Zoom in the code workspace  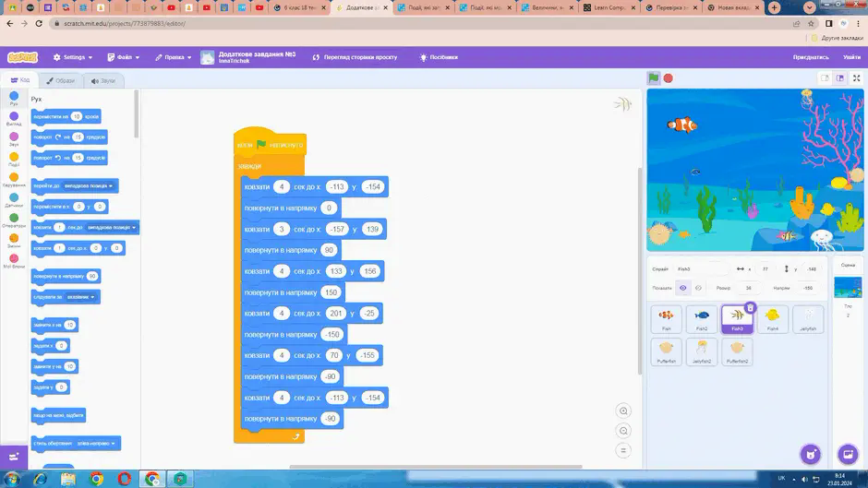pyautogui.click(x=623, y=411)
